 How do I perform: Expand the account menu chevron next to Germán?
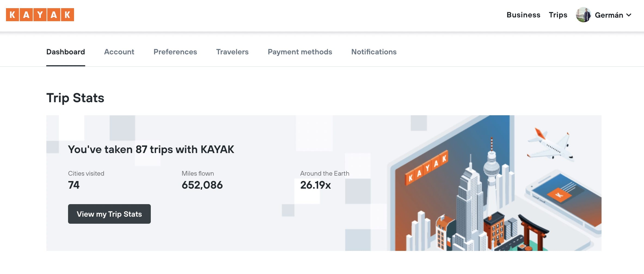pyautogui.click(x=629, y=15)
